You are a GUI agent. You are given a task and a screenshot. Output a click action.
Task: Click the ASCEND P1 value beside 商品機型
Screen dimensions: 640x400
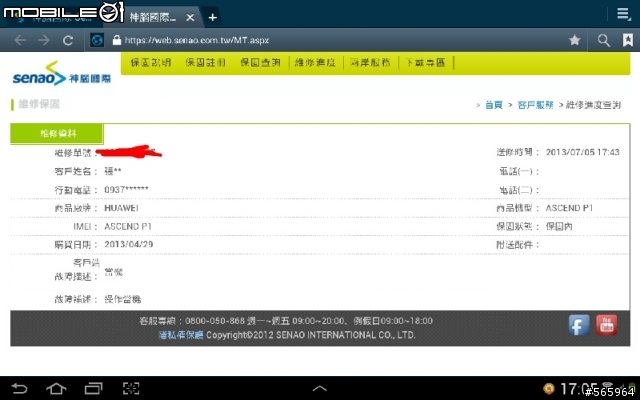569,208
